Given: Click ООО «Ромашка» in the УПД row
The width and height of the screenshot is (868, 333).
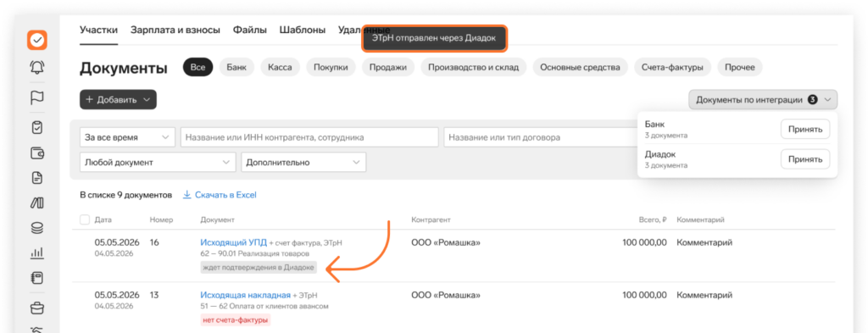Looking at the screenshot, I should click(446, 242).
